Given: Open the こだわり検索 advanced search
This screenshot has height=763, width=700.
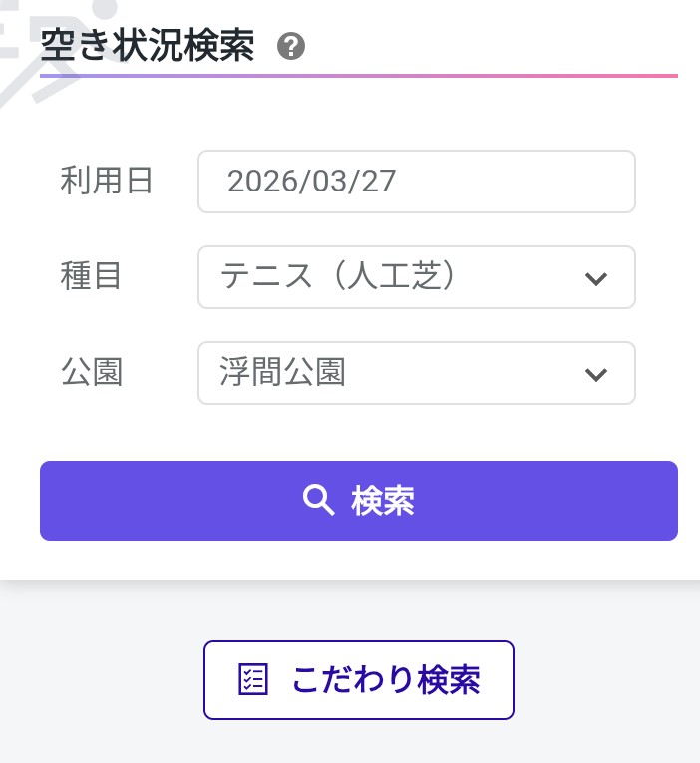Looking at the screenshot, I should tap(359, 680).
